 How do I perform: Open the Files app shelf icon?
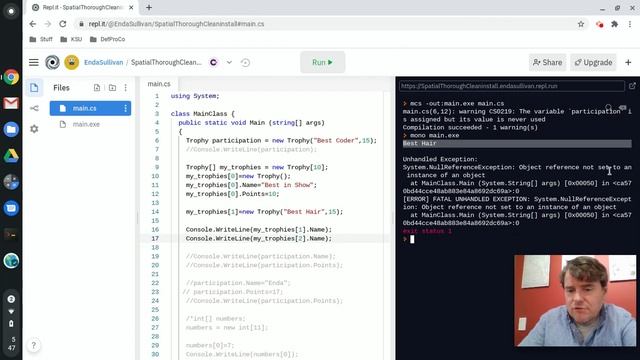pyautogui.click(x=11, y=129)
